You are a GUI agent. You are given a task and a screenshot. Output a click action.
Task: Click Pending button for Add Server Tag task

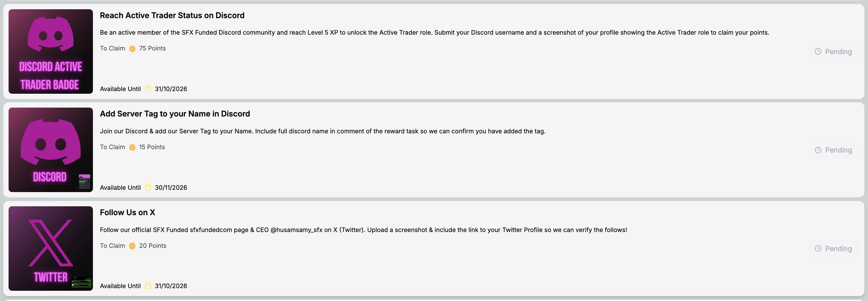(833, 150)
